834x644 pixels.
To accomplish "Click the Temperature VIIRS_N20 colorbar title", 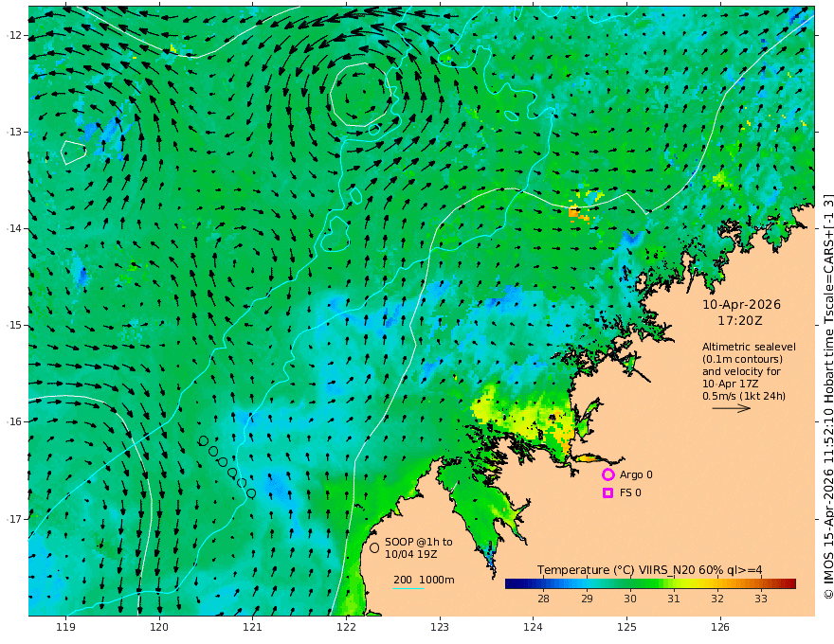I will [649, 570].
